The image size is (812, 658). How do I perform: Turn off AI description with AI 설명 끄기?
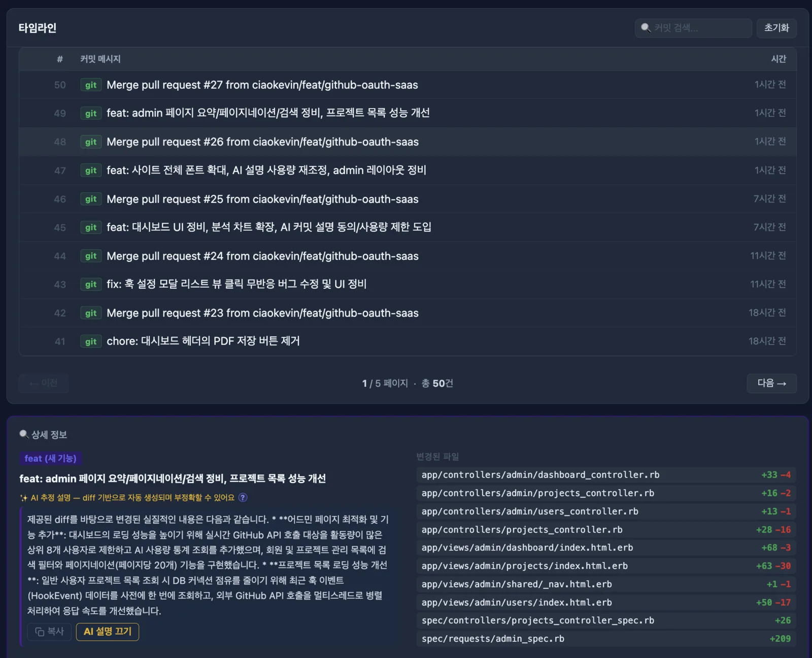(x=108, y=632)
